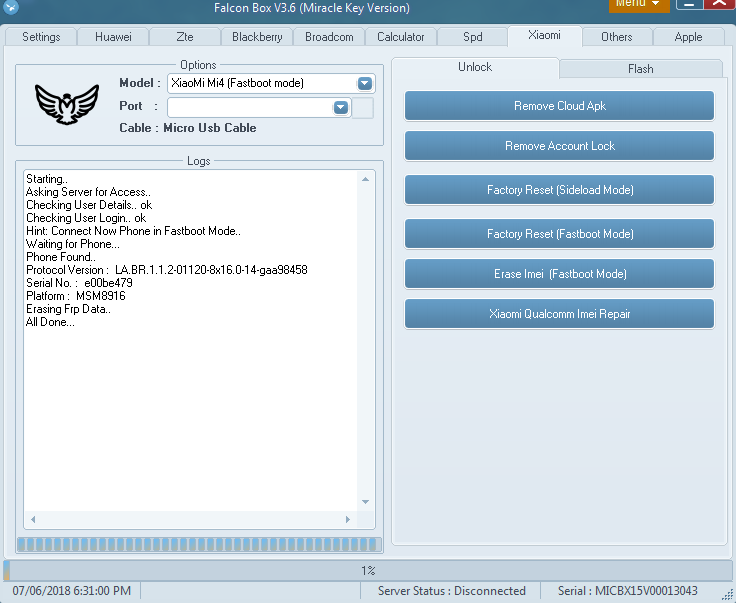Image resolution: width=736 pixels, height=603 pixels.
Task: Close the Falcon Box window
Action: (719, 4)
